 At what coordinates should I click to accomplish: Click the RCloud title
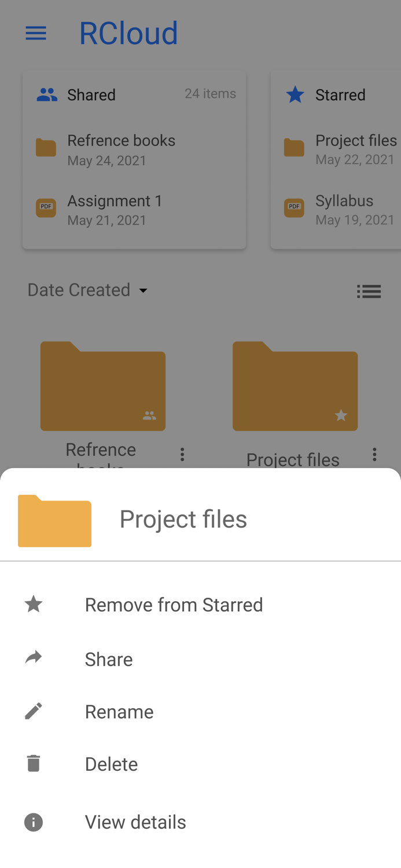pyautogui.click(x=128, y=33)
